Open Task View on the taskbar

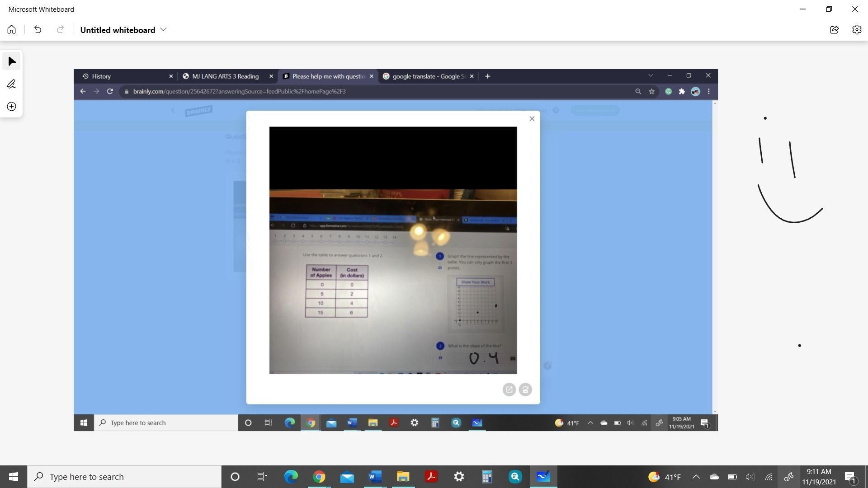coord(262,477)
